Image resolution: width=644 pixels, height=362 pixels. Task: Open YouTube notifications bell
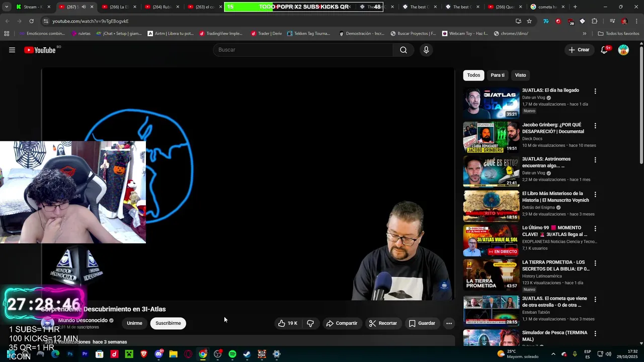coord(605,50)
